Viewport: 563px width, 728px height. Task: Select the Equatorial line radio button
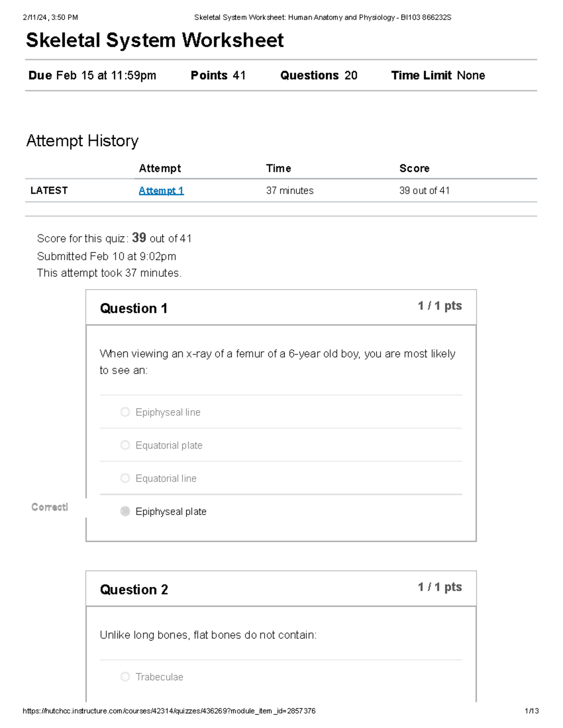[x=125, y=478]
